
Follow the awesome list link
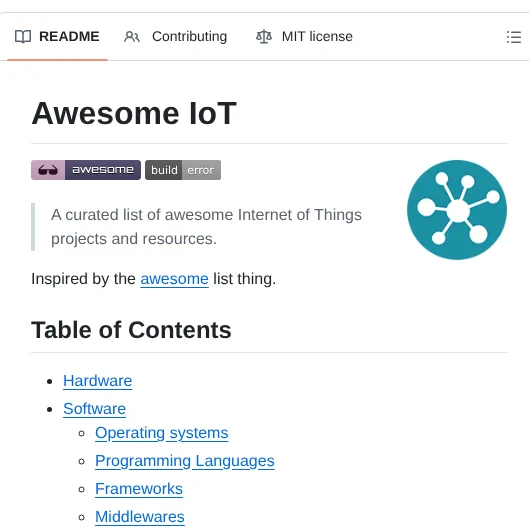click(174, 279)
